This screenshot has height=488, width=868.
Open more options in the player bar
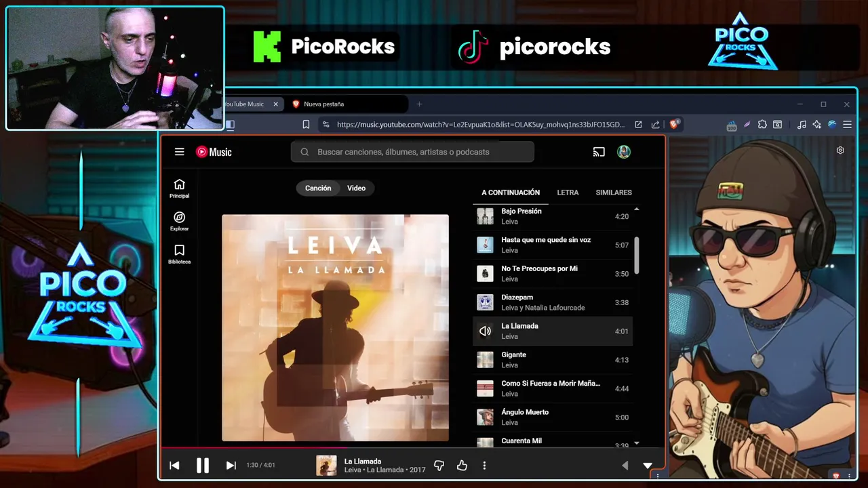[x=484, y=466]
